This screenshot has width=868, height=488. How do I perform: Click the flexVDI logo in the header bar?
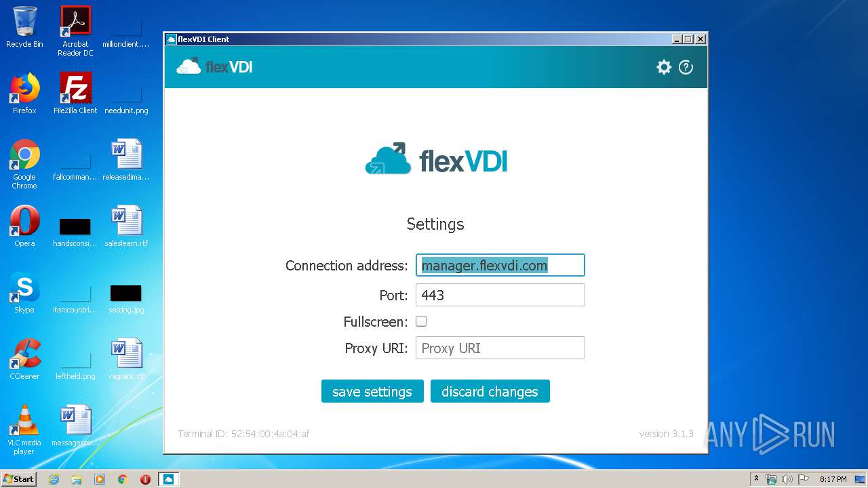click(x=214, y=66)
